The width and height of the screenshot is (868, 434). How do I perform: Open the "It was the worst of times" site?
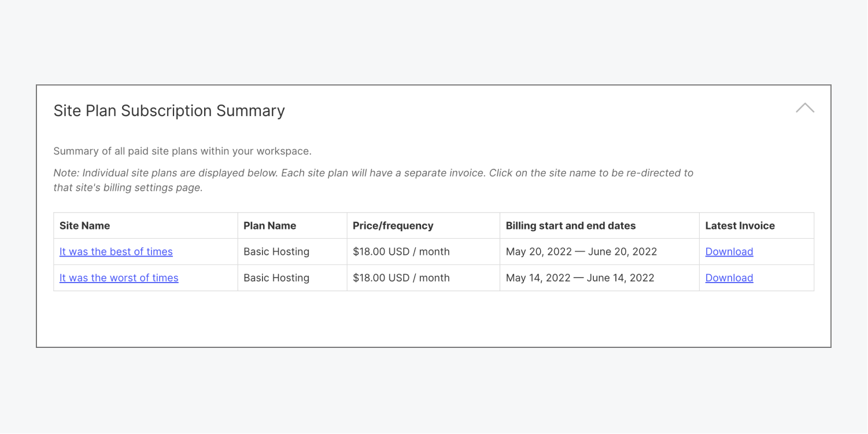119,278
